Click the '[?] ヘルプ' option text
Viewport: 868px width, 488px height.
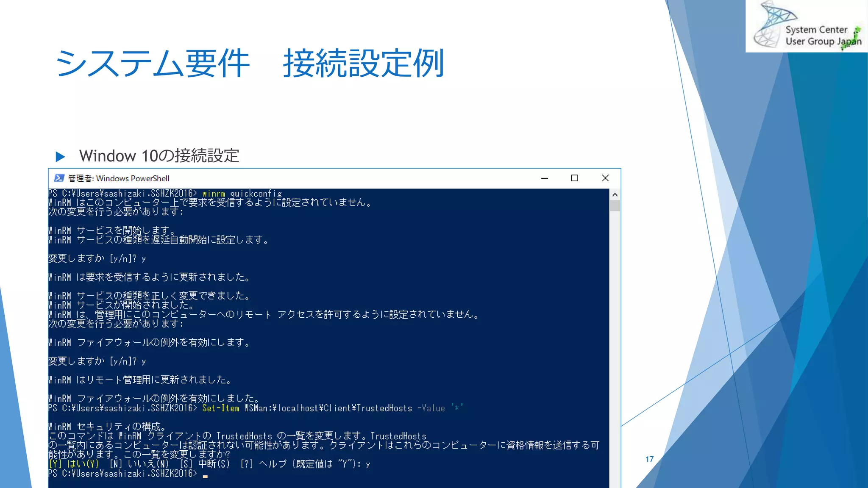coord(263,464)
